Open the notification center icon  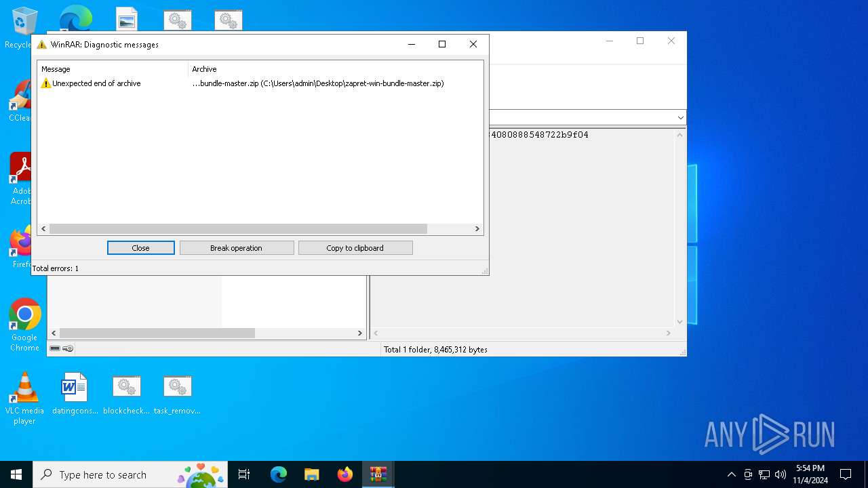846,474
